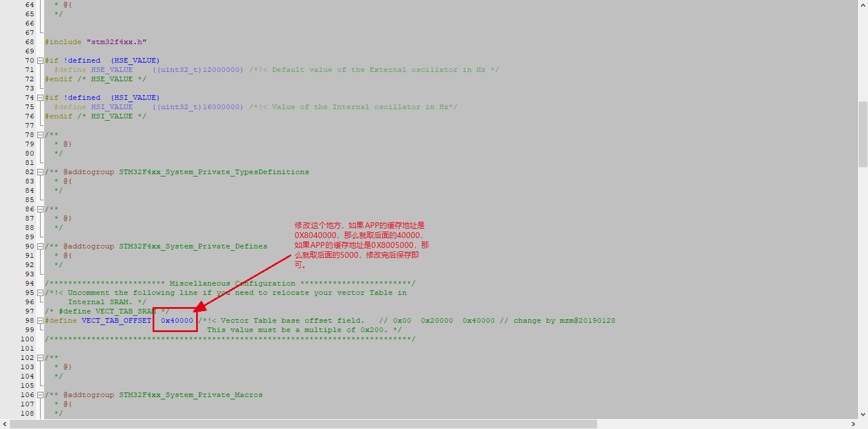Click the red Chinese annotation text
This screenshot has height=429, width=868.
point(360,244)
